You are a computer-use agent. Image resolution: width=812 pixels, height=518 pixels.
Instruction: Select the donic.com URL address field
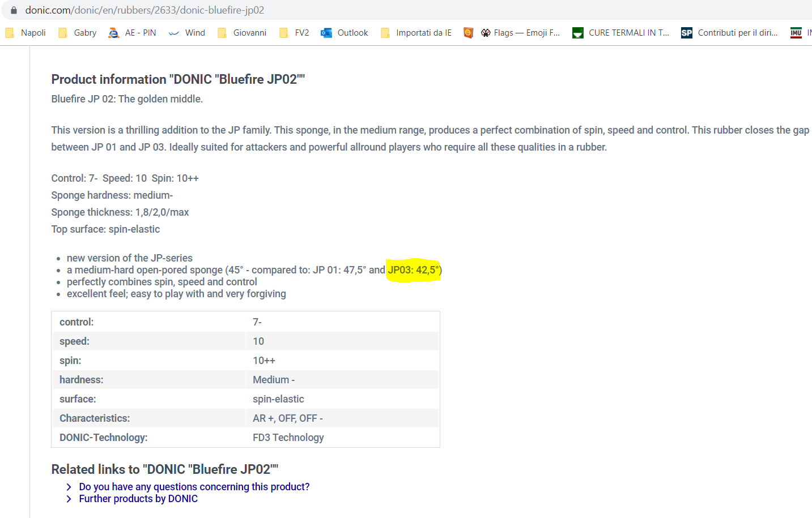(144, 10)
